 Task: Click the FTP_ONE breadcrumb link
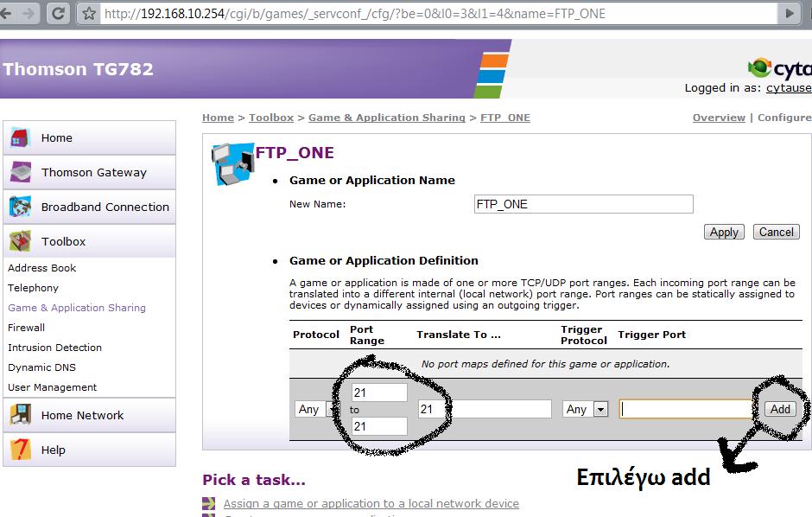click(505, 118)
